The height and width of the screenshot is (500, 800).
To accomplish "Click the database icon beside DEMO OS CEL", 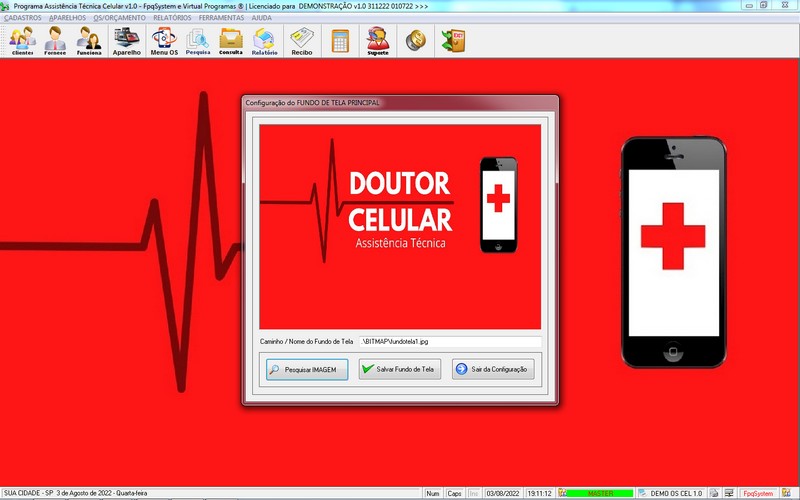I will [x=642, y=493].
